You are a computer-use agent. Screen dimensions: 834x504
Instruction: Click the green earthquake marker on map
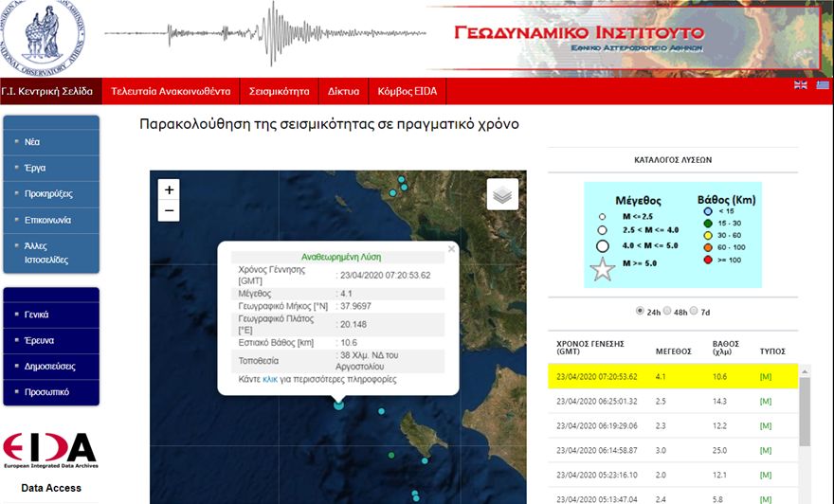pos(391,455)
